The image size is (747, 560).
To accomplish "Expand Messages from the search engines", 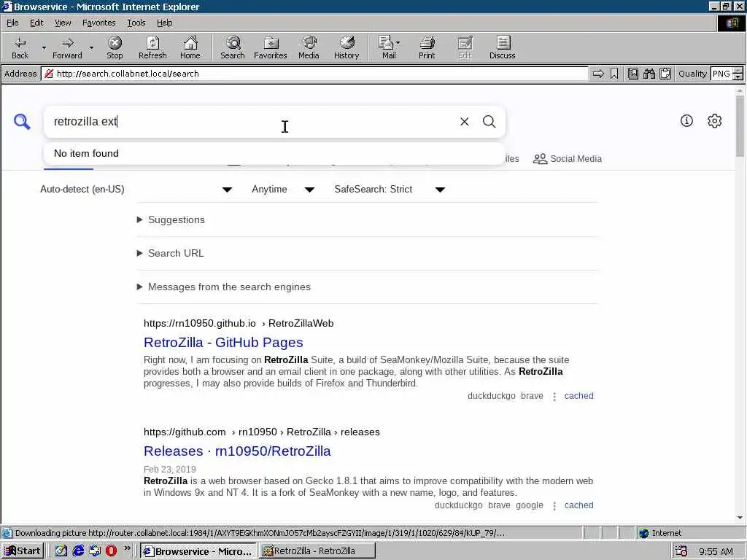I will point(224,287).
